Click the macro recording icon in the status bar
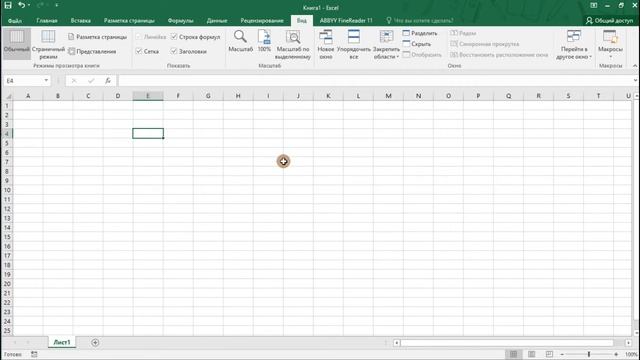The height and width of the screenshot is (360, 640). [34, 354]
